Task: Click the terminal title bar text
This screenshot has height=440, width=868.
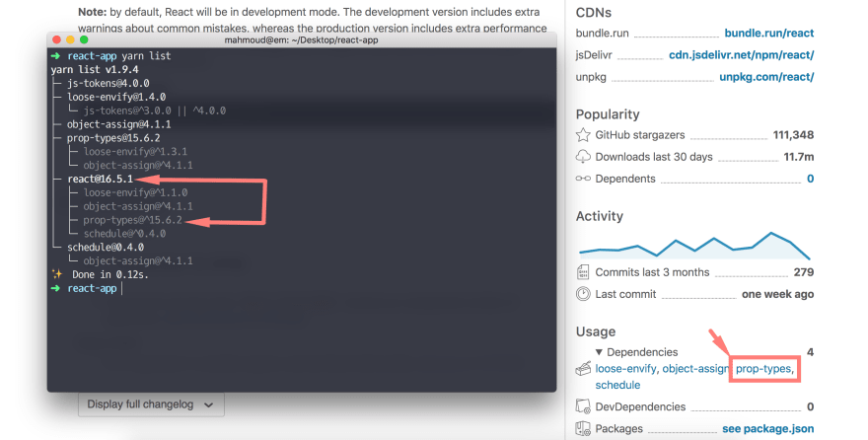Action: (301, 39)
